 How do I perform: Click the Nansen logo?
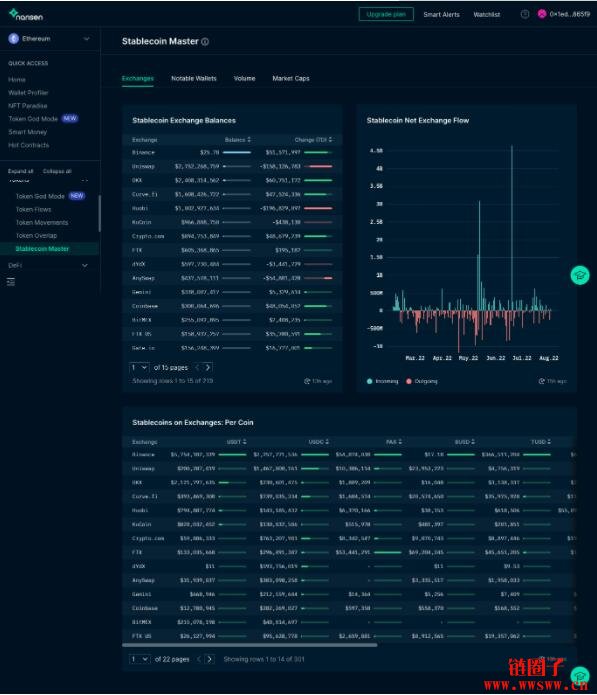(x=26, y=15)
